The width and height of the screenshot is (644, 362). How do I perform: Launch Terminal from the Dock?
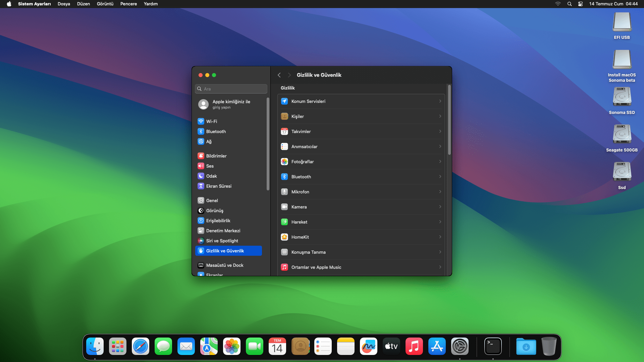(x=493, y=346)
